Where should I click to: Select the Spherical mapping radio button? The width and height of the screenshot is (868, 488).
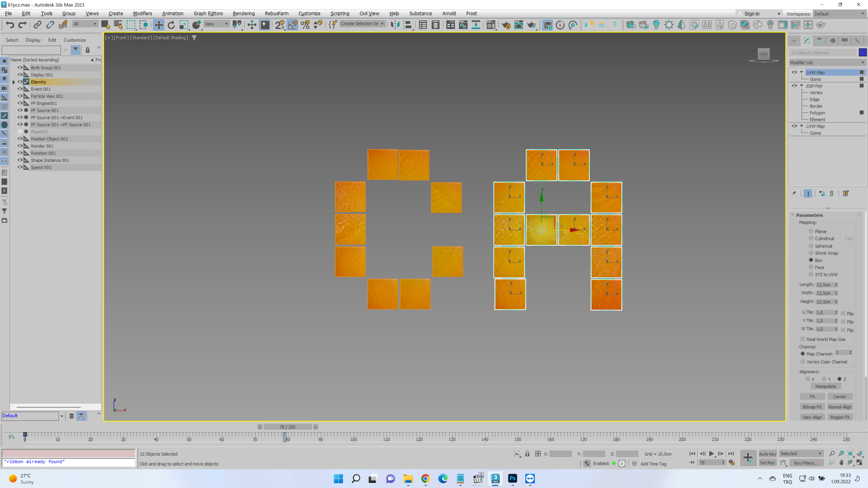pyautogui.click(x=811, y=246)
